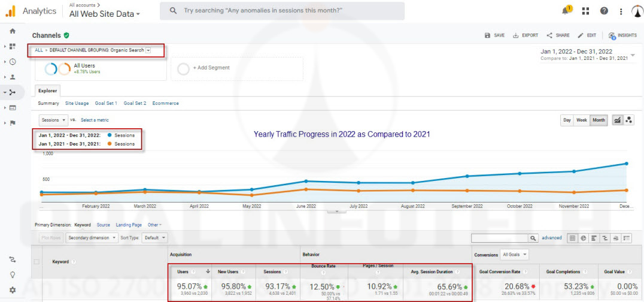Click the ALL breadcrumb link

[x=39, y=50]
